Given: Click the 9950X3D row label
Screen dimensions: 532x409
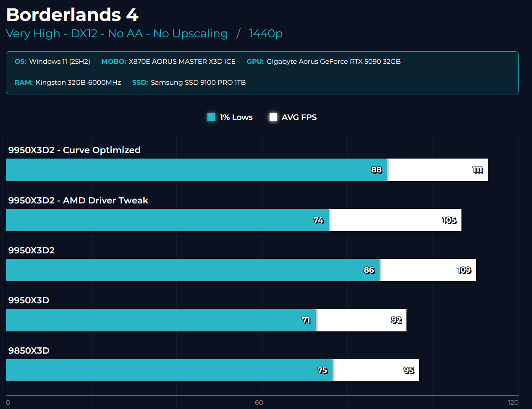Looking at the screenshot, I should coord(29,300).
